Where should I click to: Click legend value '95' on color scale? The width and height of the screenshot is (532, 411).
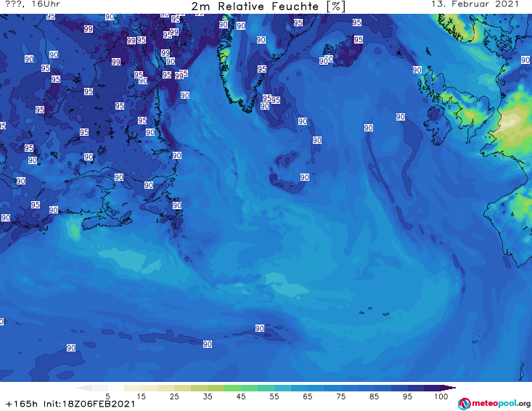[407, 396]
